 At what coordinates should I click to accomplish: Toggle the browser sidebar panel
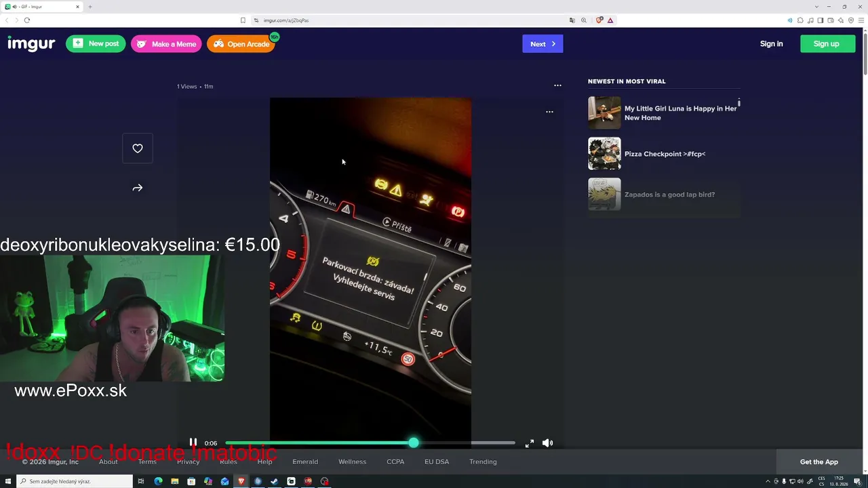coord(820,20)
